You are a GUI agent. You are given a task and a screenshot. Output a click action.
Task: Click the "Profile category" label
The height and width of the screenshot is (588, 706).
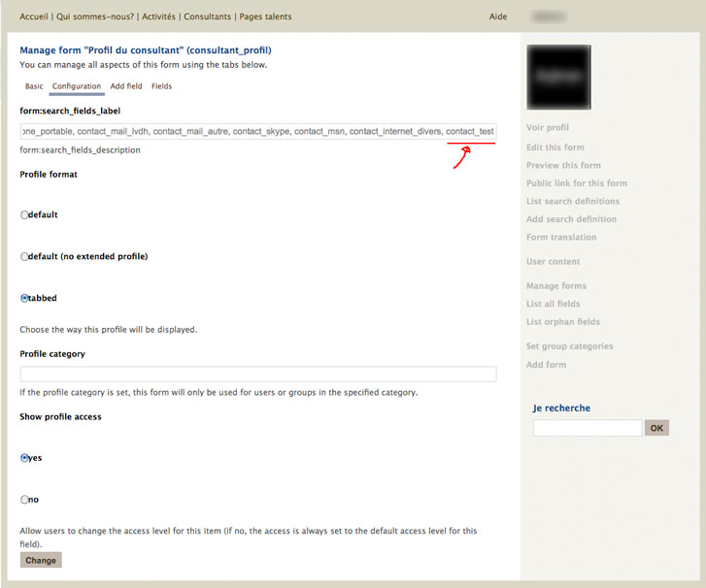[x=52, y=354]
